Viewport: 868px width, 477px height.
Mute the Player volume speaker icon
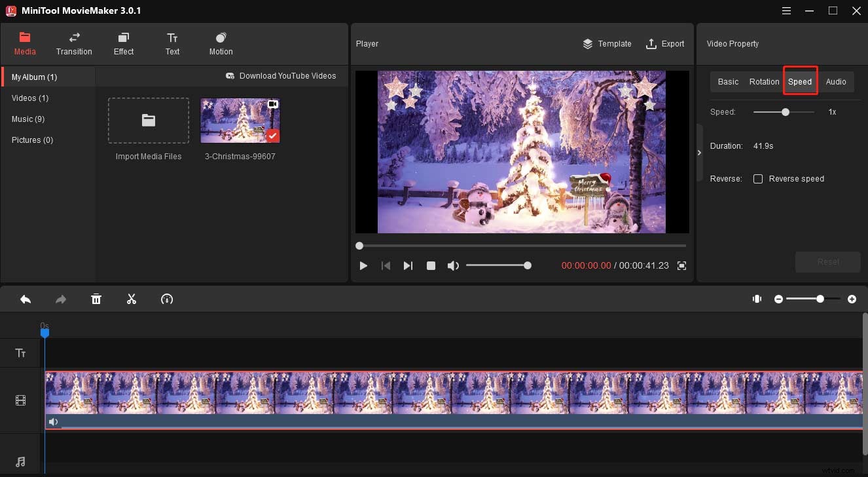point(453,265)
